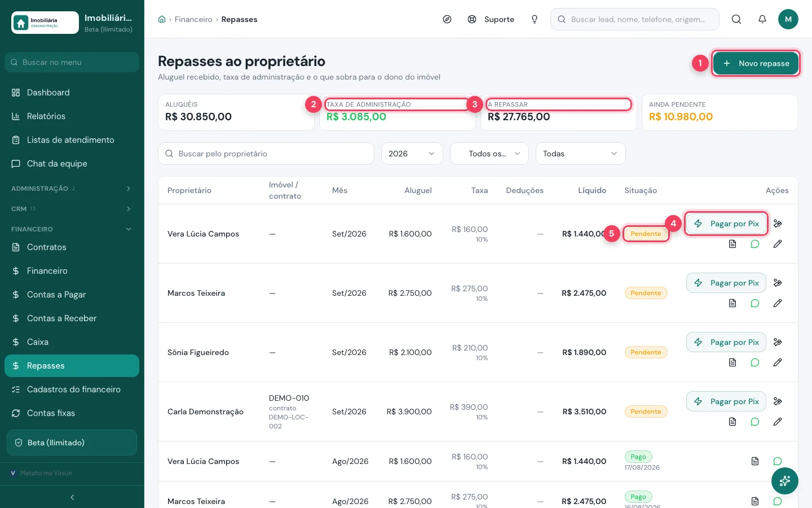Open Caixa in the sidebar
812x508 pixels.
[x=72, y=342]
